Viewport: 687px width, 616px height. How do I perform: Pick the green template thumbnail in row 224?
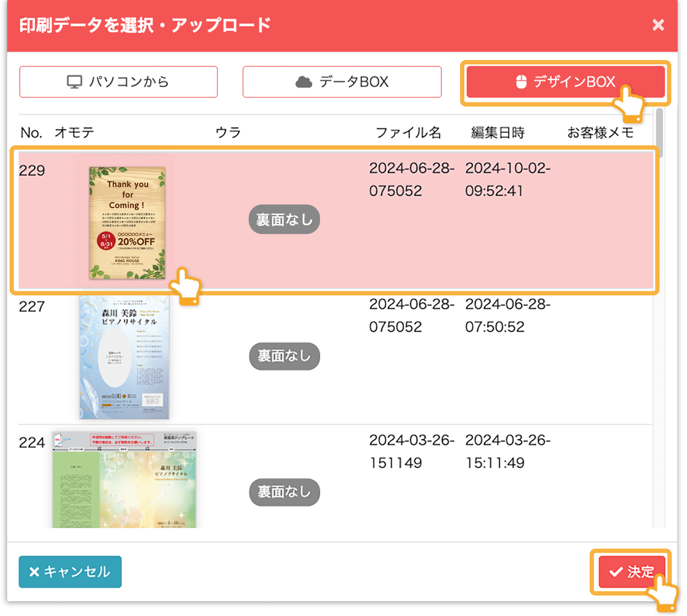click(x=124, y=479)
